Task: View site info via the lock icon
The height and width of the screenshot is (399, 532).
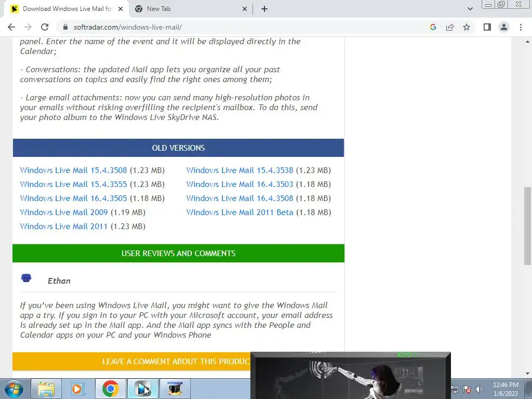Action: pos(65,27)
